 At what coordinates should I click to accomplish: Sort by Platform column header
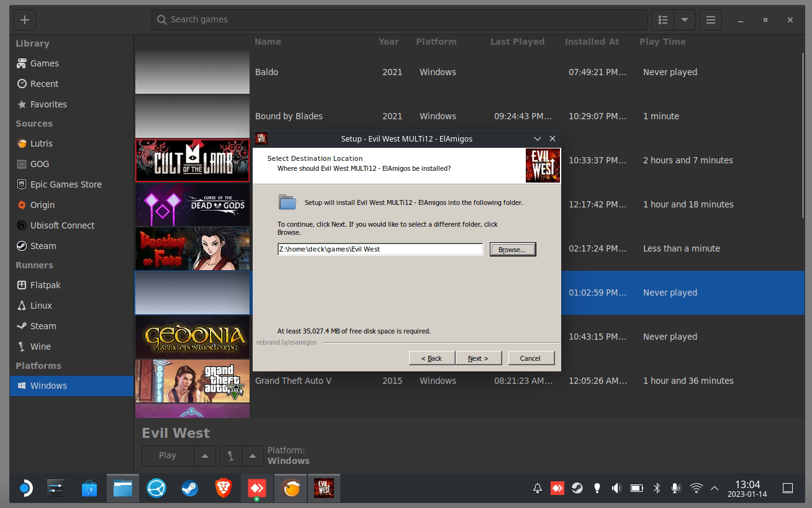[449, 42]
